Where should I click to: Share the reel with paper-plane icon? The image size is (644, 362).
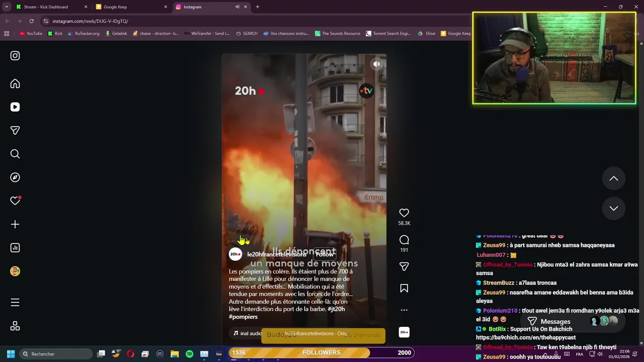point(404,266)
